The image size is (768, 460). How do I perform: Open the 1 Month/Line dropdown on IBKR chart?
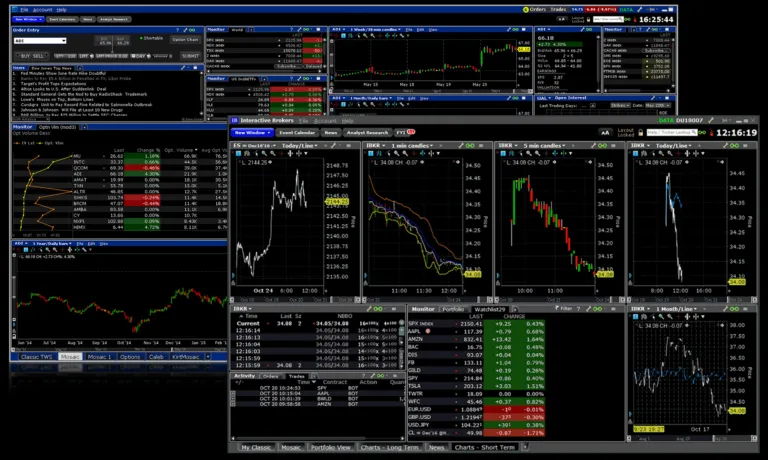click(x=678, y=309)
